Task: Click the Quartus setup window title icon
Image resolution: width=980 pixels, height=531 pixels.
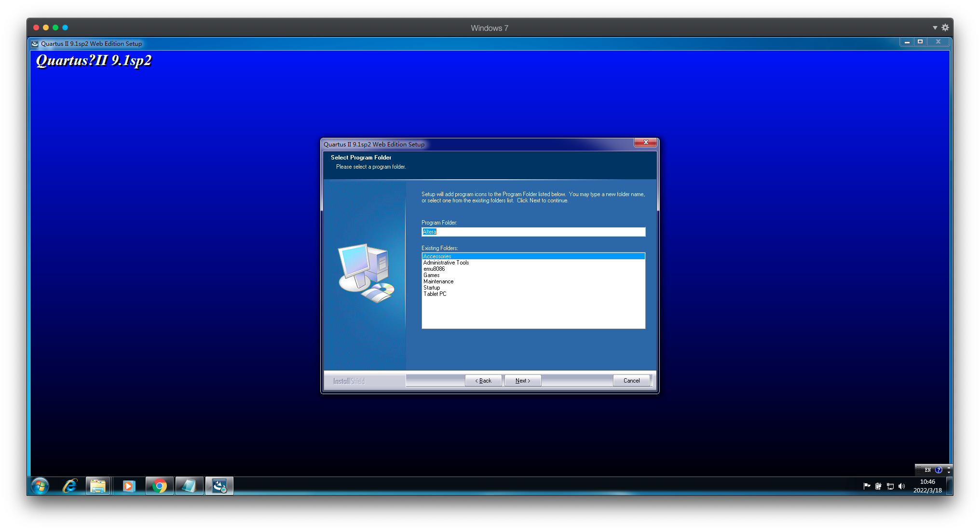Action: tap(35, 43)
